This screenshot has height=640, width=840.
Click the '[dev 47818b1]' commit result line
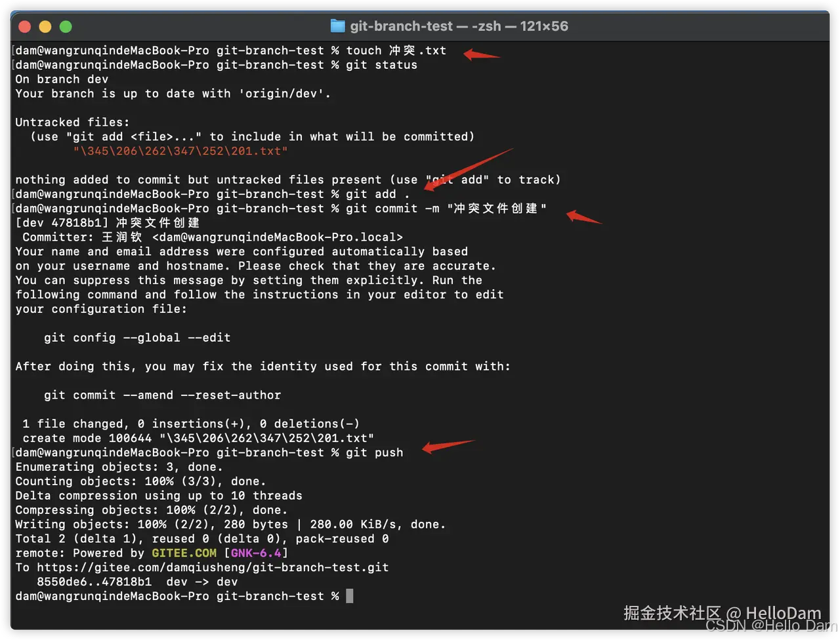[x=108, y=223]
